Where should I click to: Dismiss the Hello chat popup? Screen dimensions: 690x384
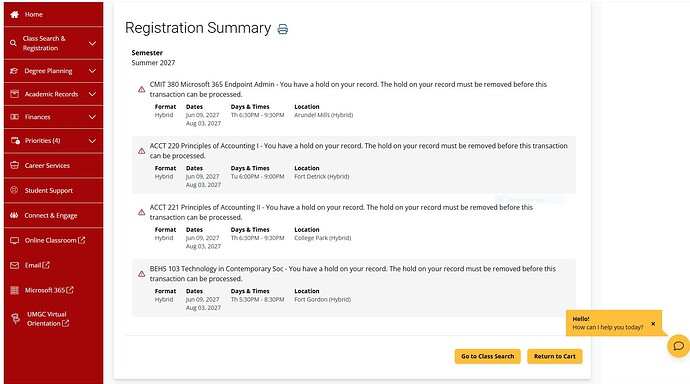pyautogui.click(x=653, y=324)
